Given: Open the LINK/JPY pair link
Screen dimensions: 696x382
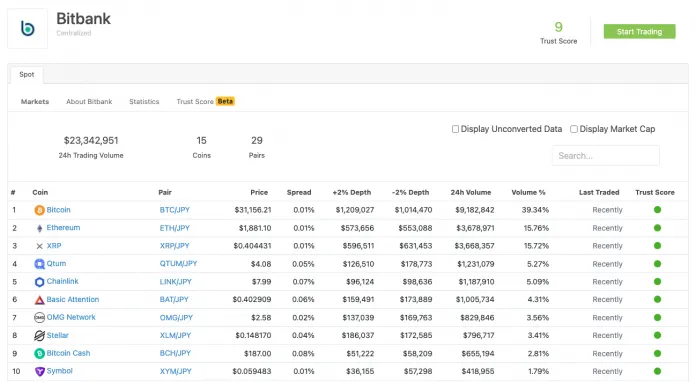Looking at the screenshot, I should [176, 282].
